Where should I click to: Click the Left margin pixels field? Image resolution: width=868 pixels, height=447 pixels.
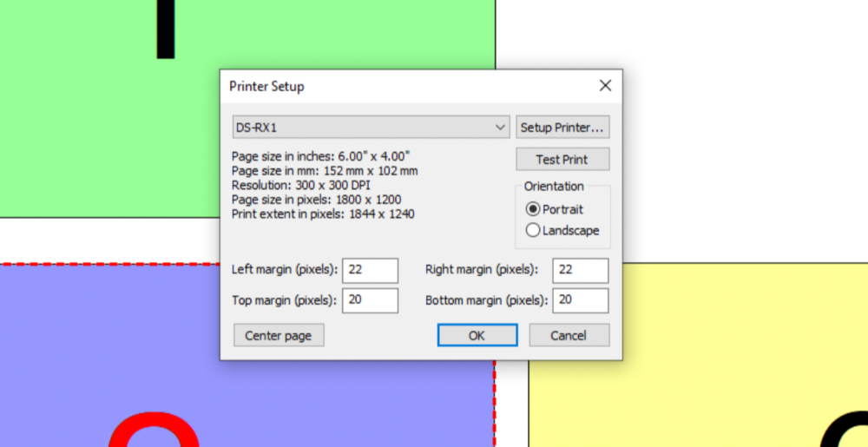[370, 270]
